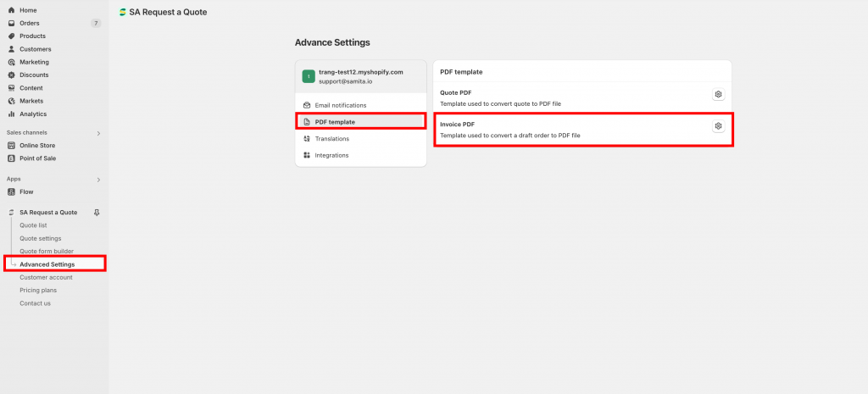Click SA Request a Quote sidebar app icon
868x394 pixels.
click(x=11, y=213)
